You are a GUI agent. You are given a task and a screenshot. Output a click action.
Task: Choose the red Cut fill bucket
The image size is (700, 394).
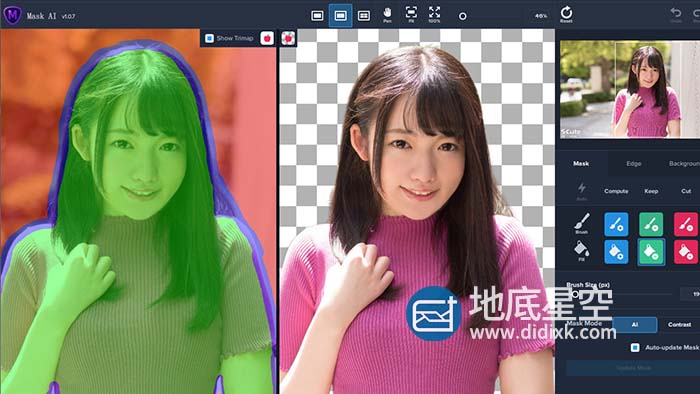[x=686, y=252]
